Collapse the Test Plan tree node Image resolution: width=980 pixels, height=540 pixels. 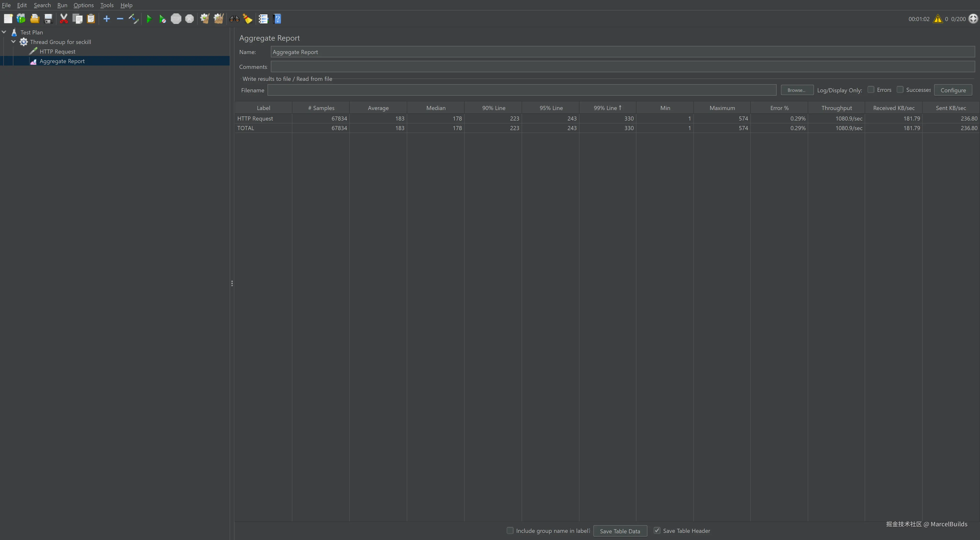tap(4, 32)
